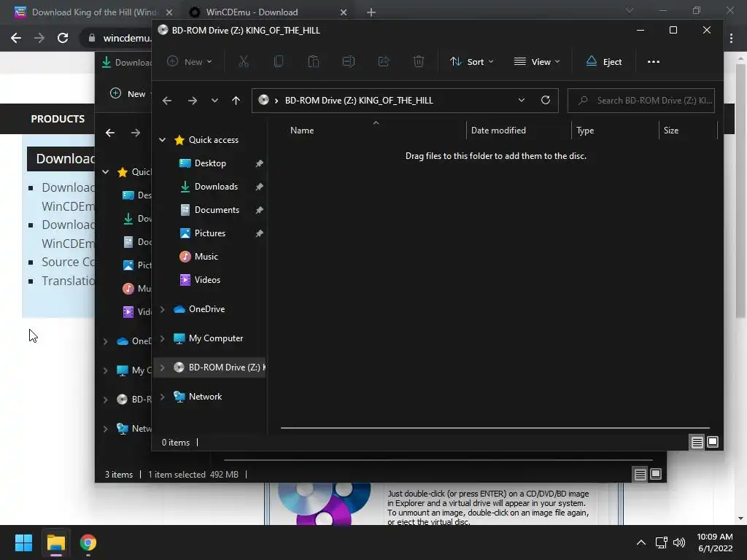Click the address bar path KING_OF_THE_HILL

click(359, 101)
